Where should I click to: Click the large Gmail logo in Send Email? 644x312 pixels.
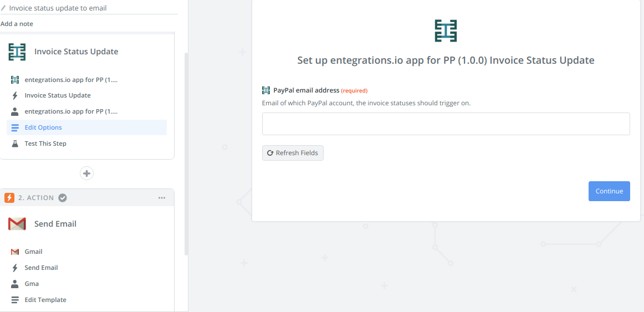pyautogui.click(x=17, y=224)
